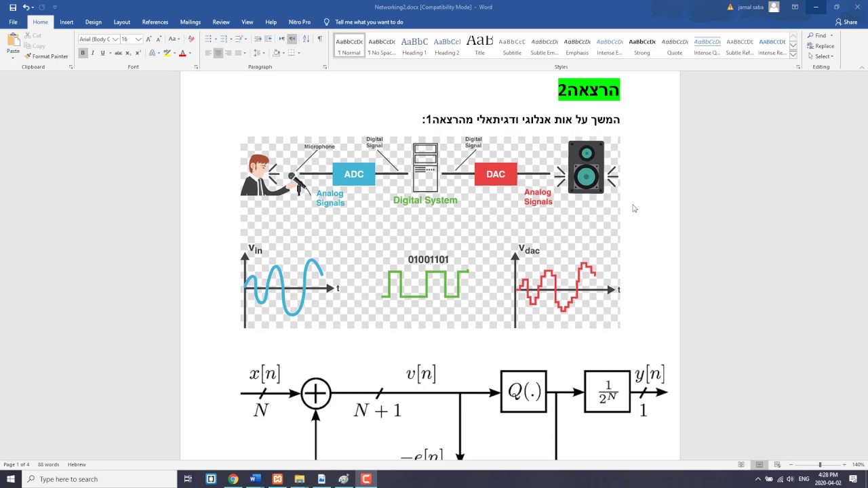Adjust the zoom slider in status bar

click(820, 464)
